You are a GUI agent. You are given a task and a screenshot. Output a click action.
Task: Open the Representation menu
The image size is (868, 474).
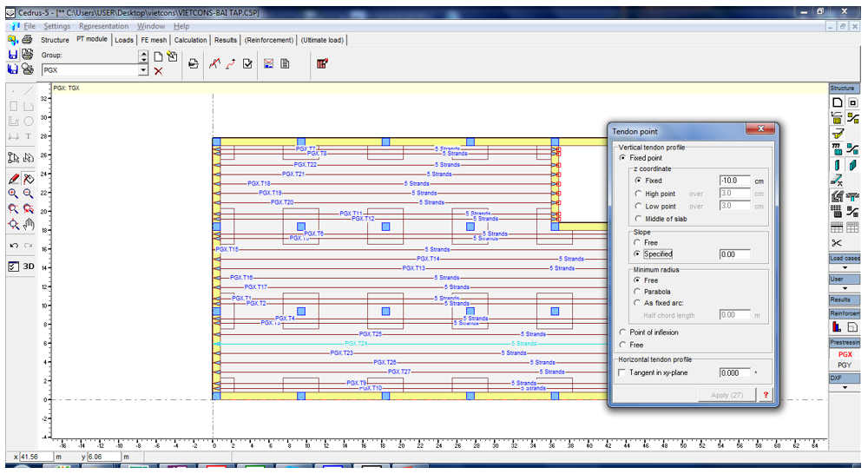coord(103,26)
